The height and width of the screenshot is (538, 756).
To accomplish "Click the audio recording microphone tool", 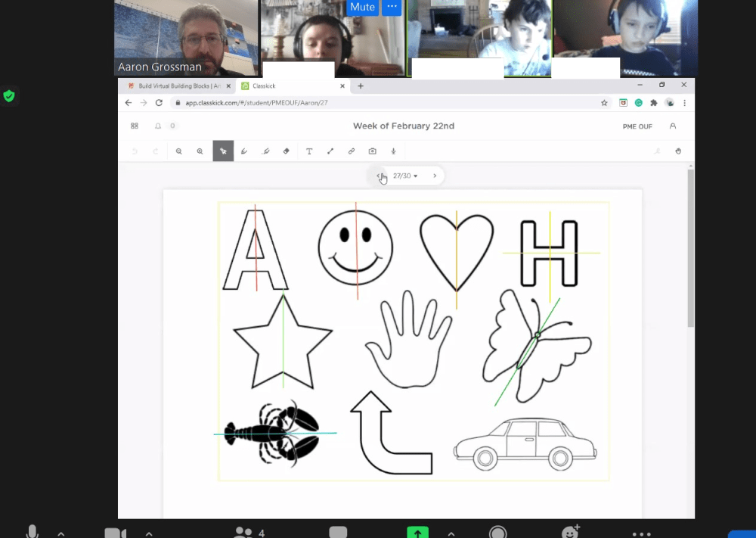I will 394,151.
